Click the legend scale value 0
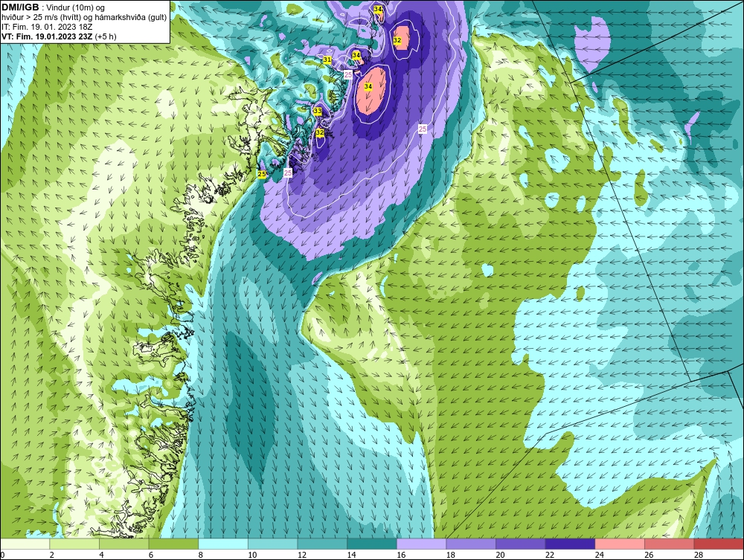Image resolution: width=744 pixels, height=560 pixels. [2, 555]
